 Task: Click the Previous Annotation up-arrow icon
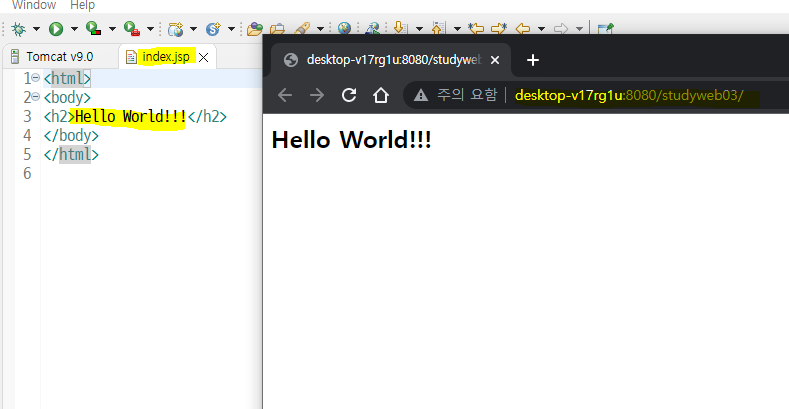coord(438,28)
